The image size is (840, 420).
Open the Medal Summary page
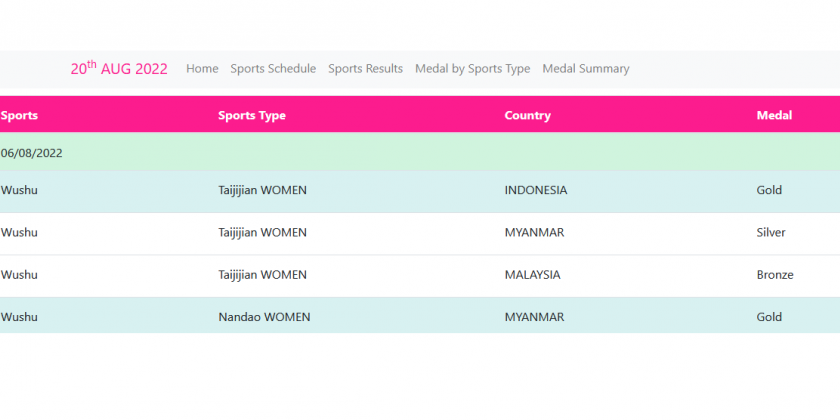coord(585,69)
